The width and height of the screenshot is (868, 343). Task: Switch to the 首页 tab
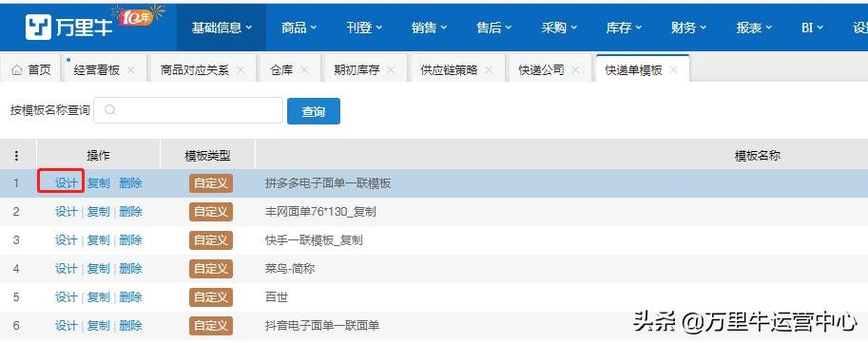click(31, 69)
